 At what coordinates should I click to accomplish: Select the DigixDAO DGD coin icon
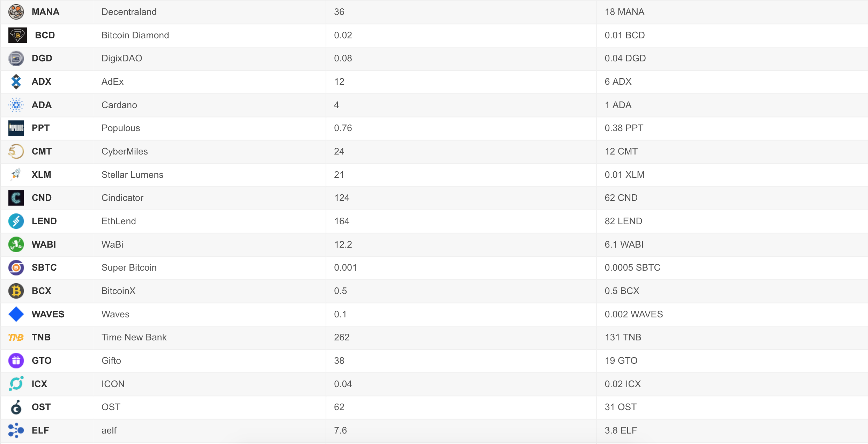tap(16, 58)
